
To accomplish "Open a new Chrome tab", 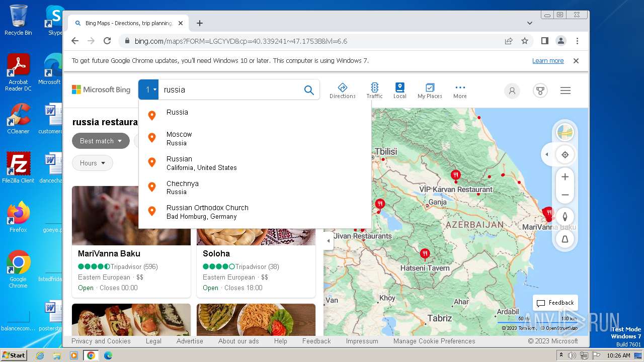I will point(200,23).
